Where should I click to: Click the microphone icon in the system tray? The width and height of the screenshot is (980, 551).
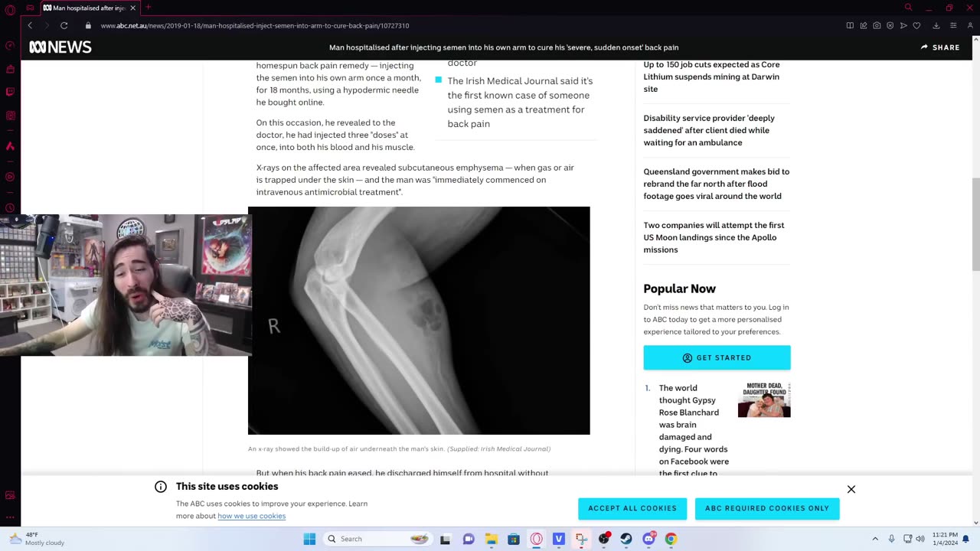coord(891,539)
